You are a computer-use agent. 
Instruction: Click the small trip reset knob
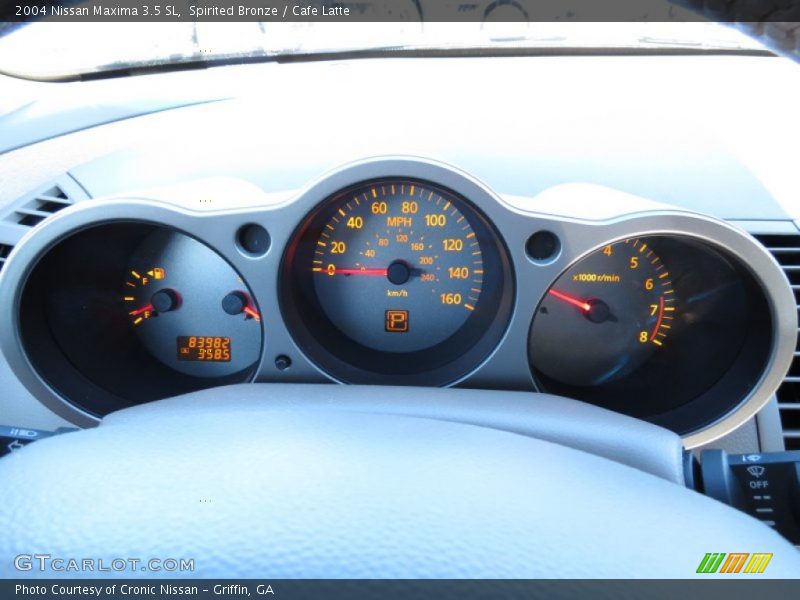click(x=282, y=362)
